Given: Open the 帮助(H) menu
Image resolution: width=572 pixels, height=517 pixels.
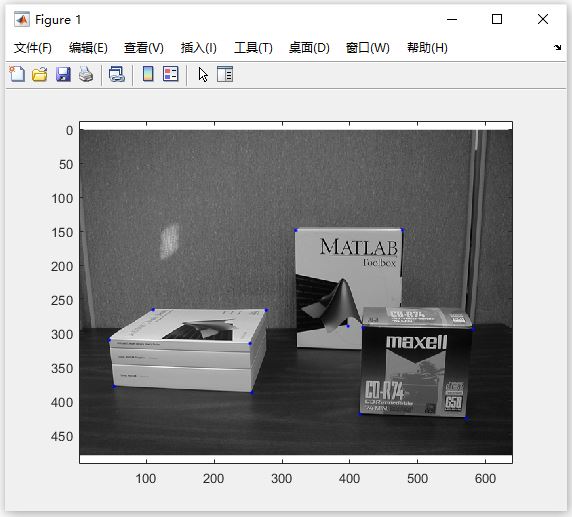Looking at the screenshot, I should point(428,48).
